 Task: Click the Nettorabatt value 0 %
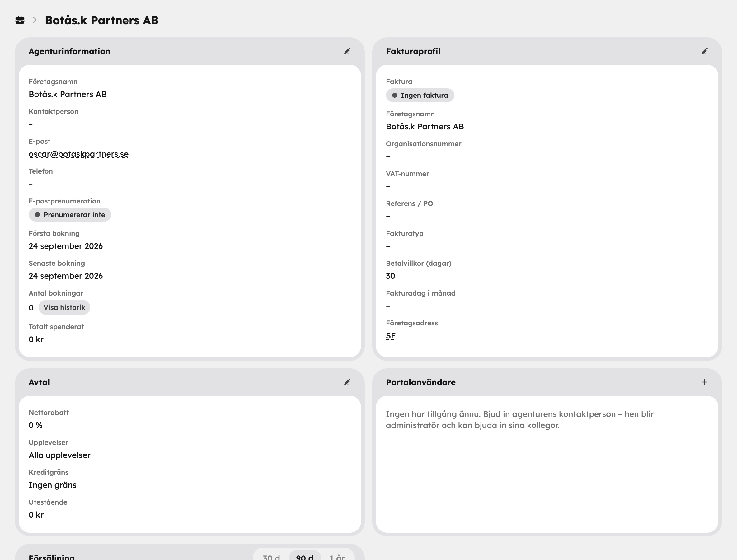[x=35, y=425]
